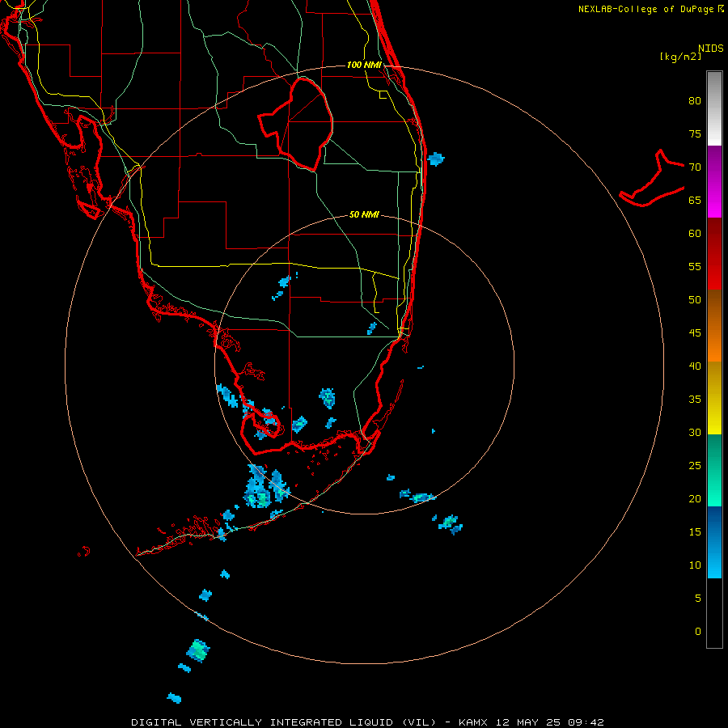Pick the red band of the color bar
This screenshot has width=728, height=728.
pyautogui.click(x=714, y=253)
